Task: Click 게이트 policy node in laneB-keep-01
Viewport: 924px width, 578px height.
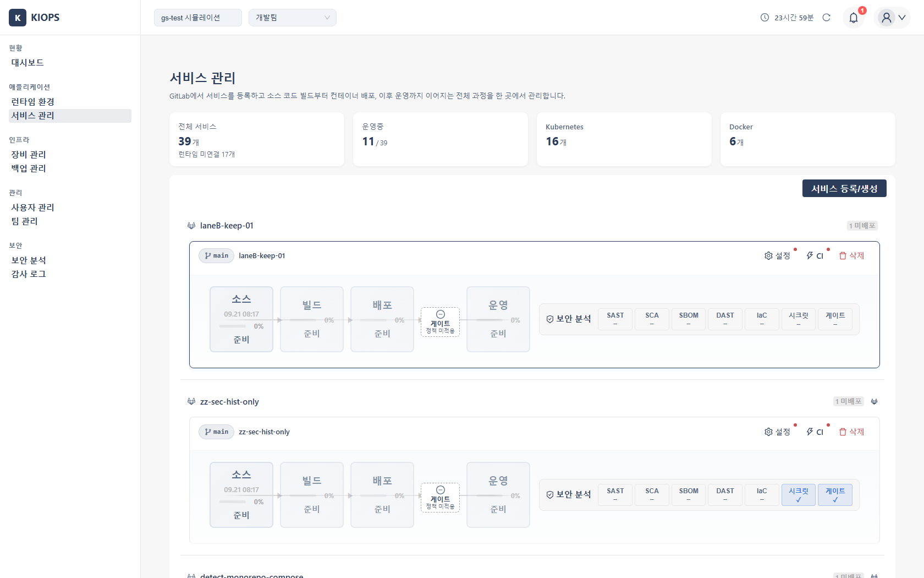Action: coord(441,322)
